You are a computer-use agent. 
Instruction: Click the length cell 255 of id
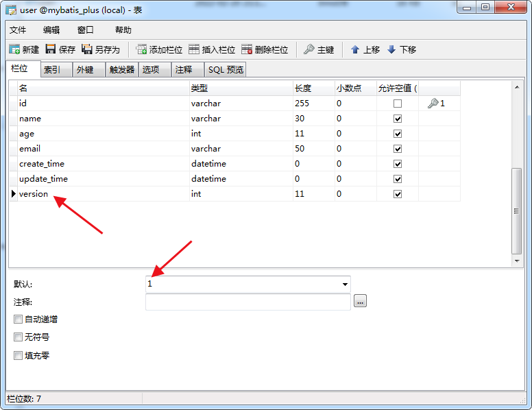[x=314, y=103]
